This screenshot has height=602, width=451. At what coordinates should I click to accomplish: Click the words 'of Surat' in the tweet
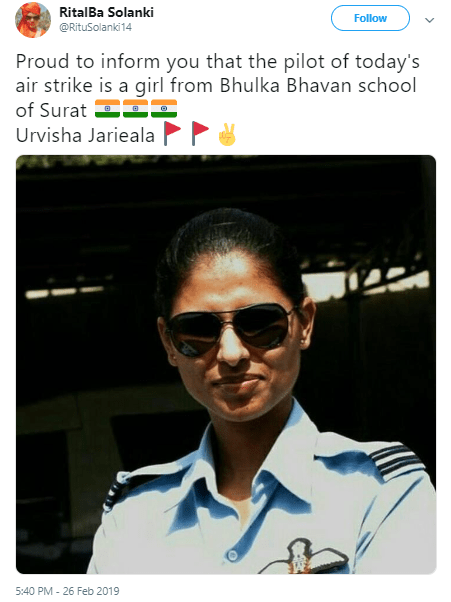pyautogui.click(x=51, y=110)
